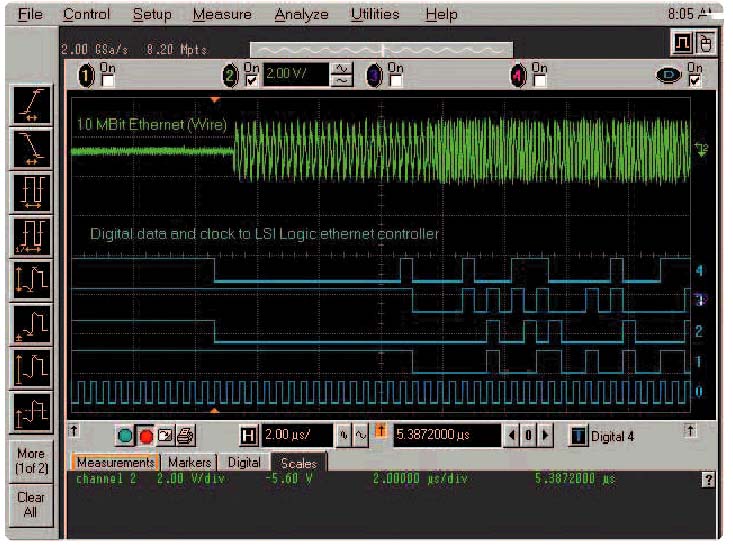Click the 2.00 µs/ timebase field
The image size is (733, 545).
coord(297,435)
